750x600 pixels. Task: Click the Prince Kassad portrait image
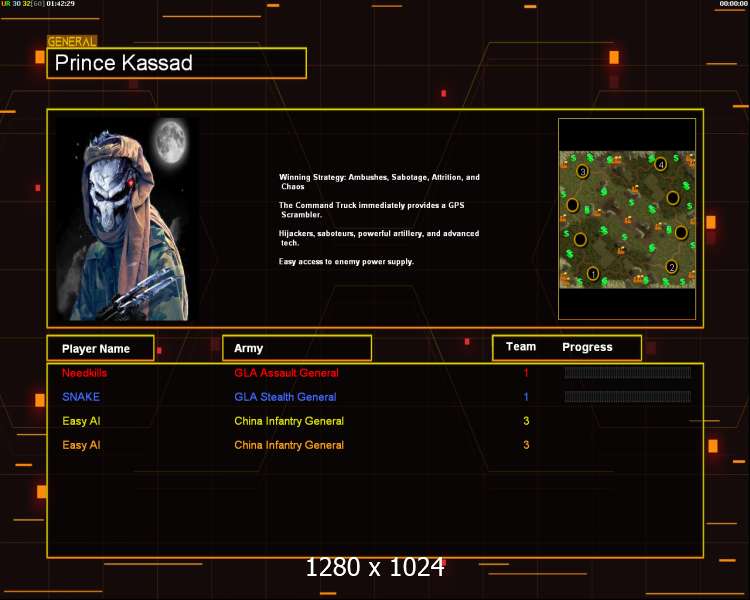click(123, 219)
